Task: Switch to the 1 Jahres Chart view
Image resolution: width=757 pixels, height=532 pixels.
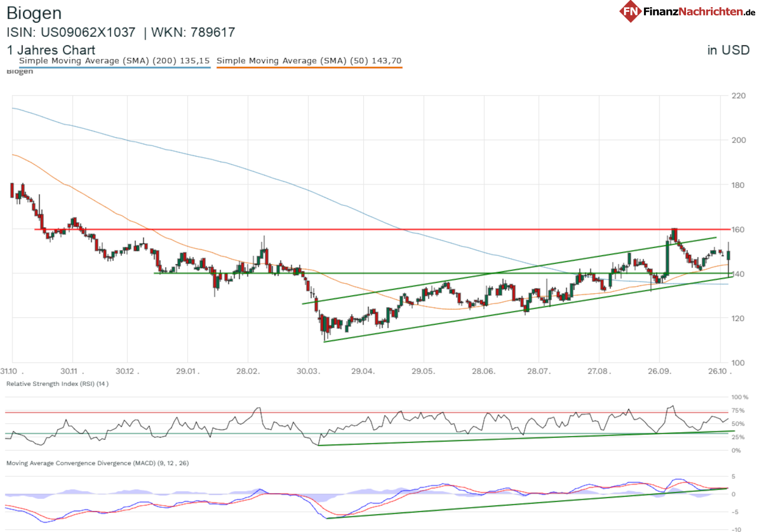Action: [51, 50]
